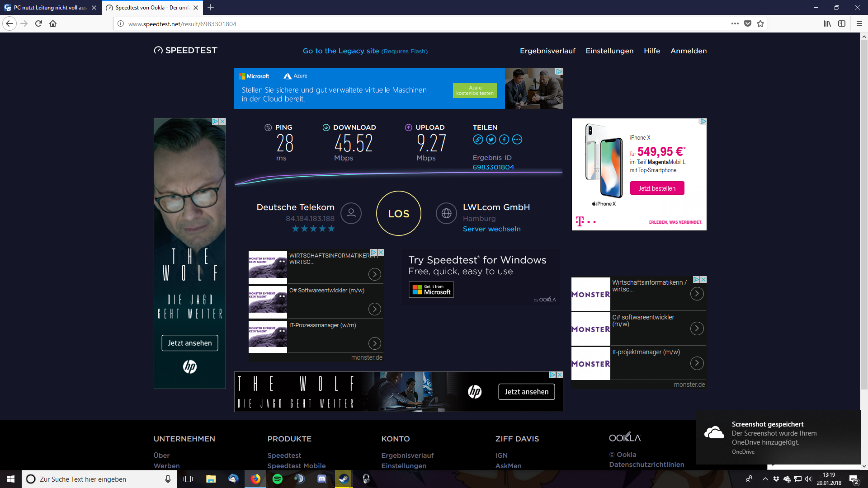Show hidden system tray icons
The image size is (868, 488).
click(x=765, y=479)
